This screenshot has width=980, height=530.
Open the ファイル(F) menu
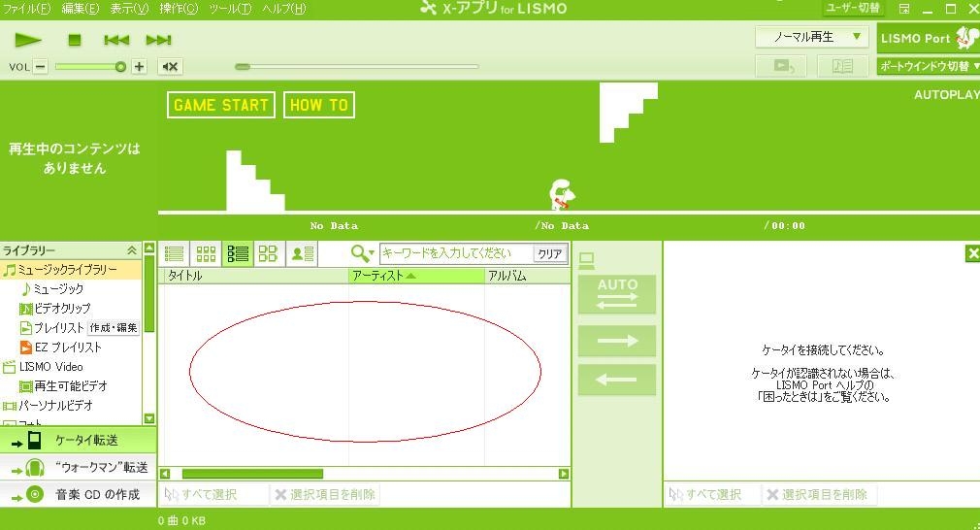(x=27, y=9)
